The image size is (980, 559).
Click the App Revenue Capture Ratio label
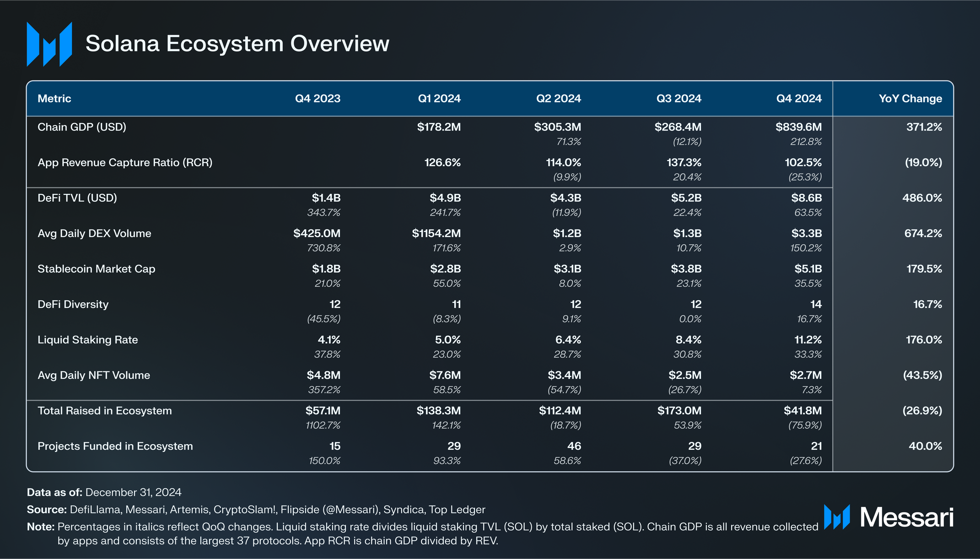point(125,163)
